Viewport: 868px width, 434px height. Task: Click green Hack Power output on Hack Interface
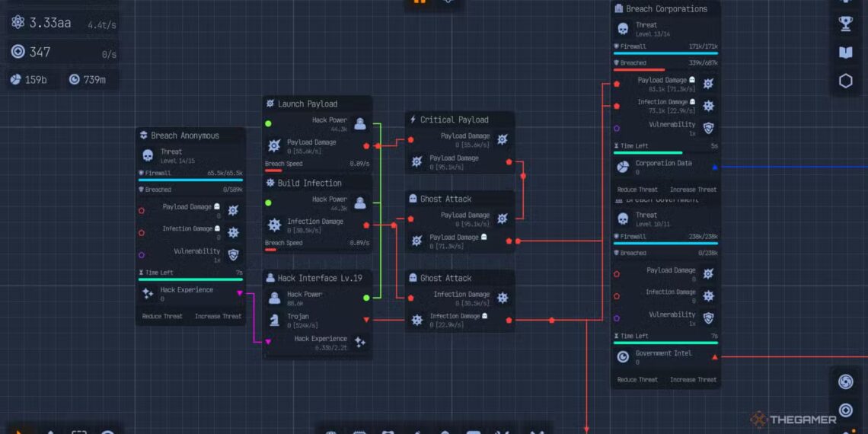click(x=366, y=298)
